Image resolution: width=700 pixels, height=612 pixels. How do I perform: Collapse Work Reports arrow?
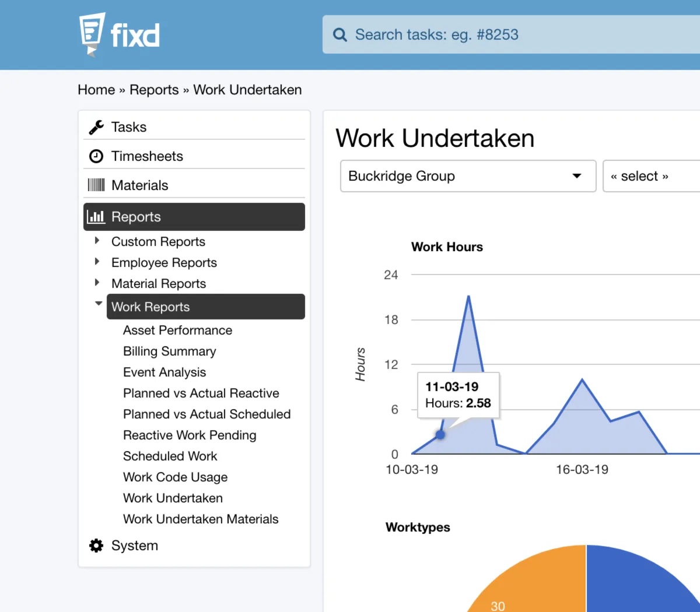99,304
